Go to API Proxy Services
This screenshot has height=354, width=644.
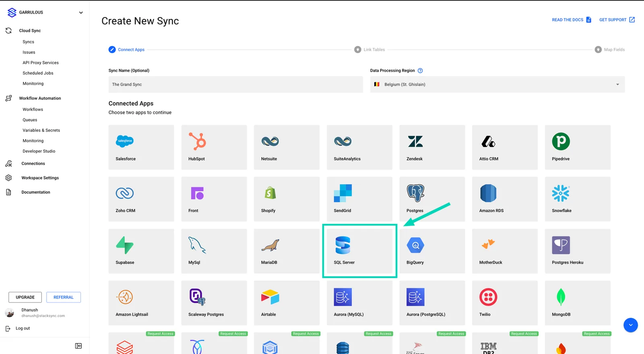click(x=41, y=63)
